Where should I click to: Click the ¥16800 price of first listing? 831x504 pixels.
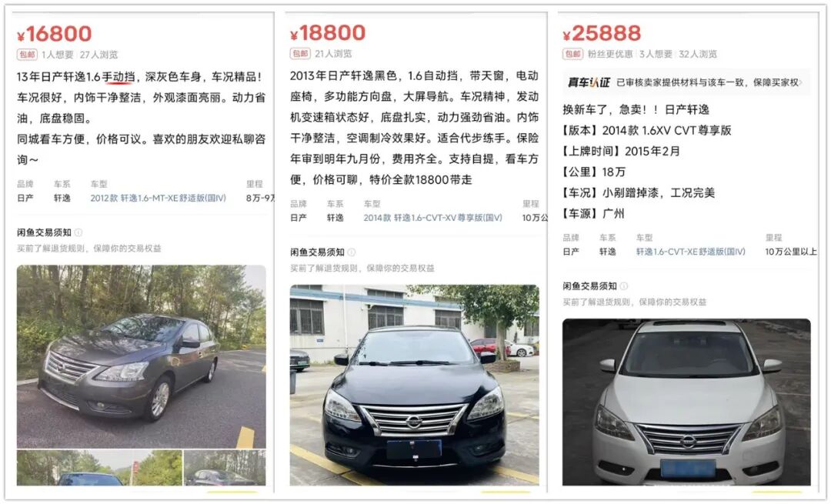[x=55, y=33]
